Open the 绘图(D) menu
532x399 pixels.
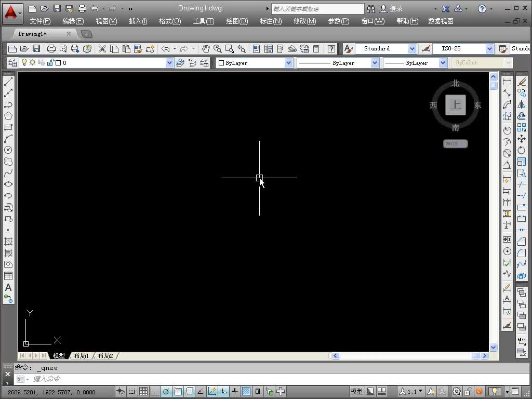[237, 21]
